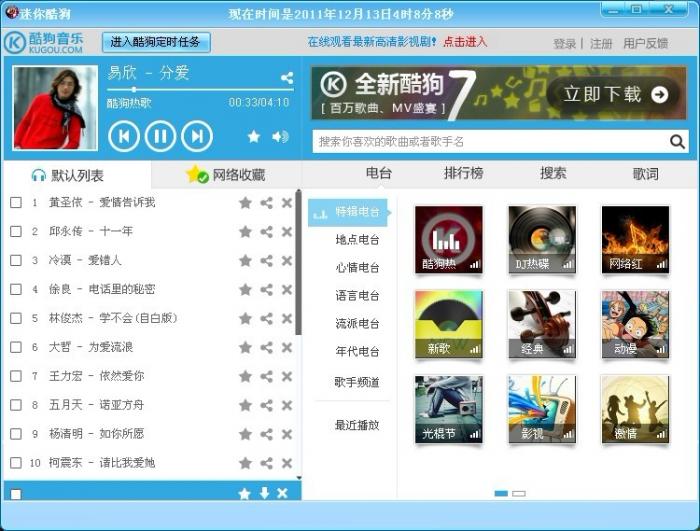
Task: Share the currently playing song
Action: click(287, 78)
